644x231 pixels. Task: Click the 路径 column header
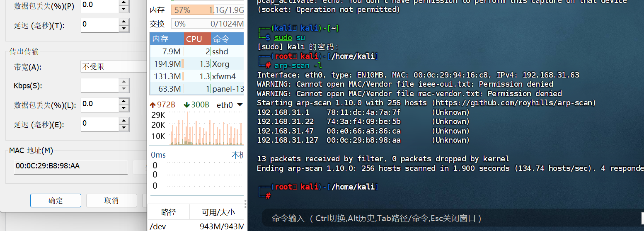168,212
